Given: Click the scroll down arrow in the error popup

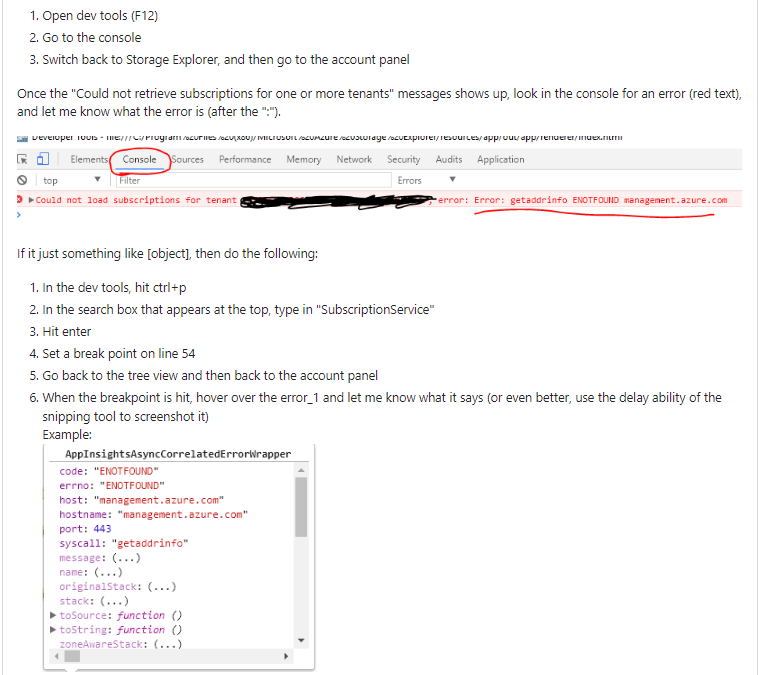Looking at the screenshot, I should 301,640.
